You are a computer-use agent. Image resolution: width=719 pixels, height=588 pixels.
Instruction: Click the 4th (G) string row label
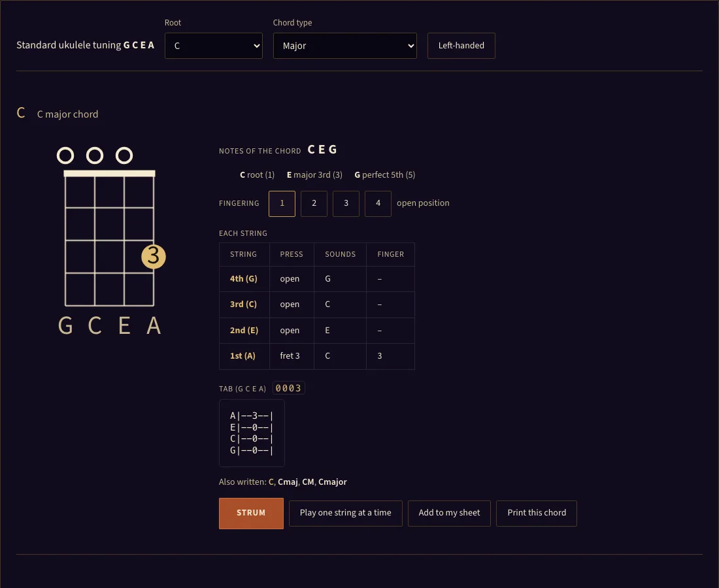click(x=244, y=279)
